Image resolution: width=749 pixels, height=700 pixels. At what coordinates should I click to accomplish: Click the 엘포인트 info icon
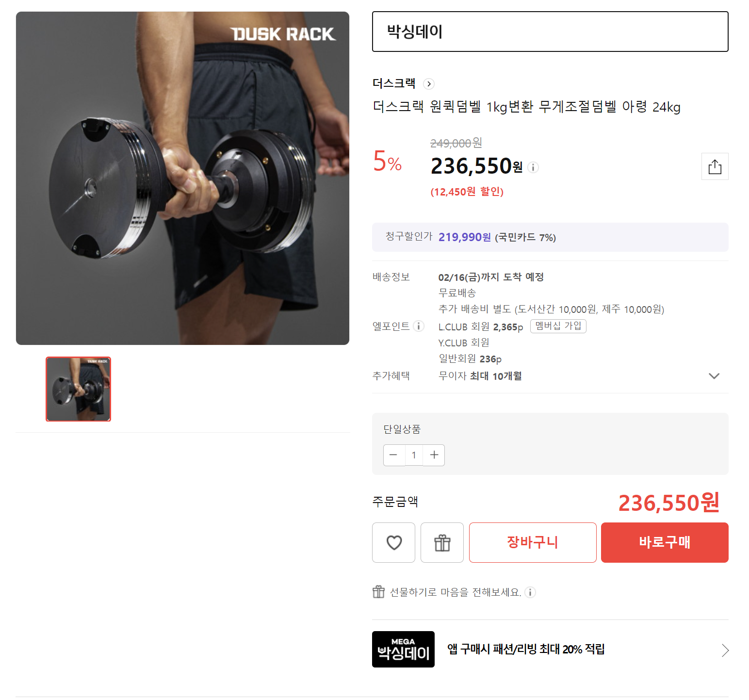coord(419,326)
